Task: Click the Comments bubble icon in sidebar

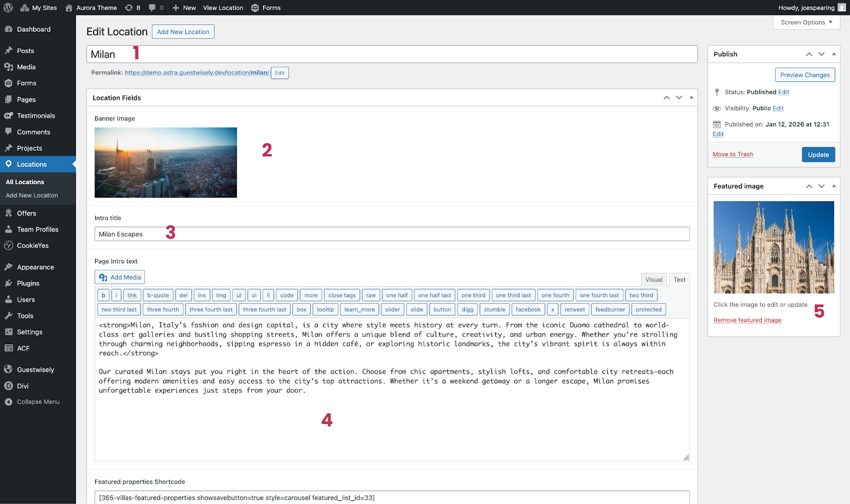Action: (x=8, y=132)
